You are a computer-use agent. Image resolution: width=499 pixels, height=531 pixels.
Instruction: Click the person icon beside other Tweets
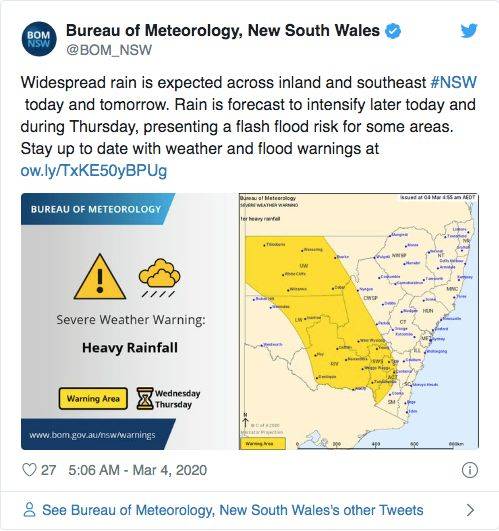[x=29, y=510]
